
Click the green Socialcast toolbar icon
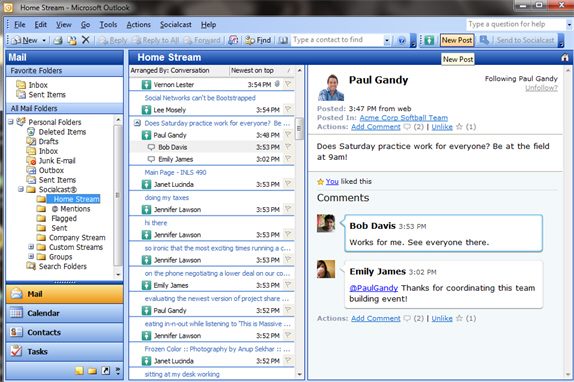(429, 40)
